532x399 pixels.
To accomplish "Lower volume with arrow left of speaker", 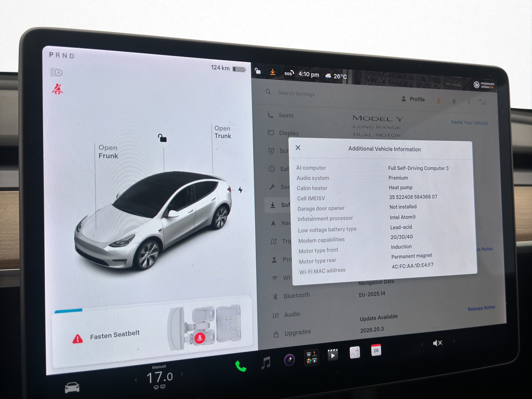I will tap(422, 345).
